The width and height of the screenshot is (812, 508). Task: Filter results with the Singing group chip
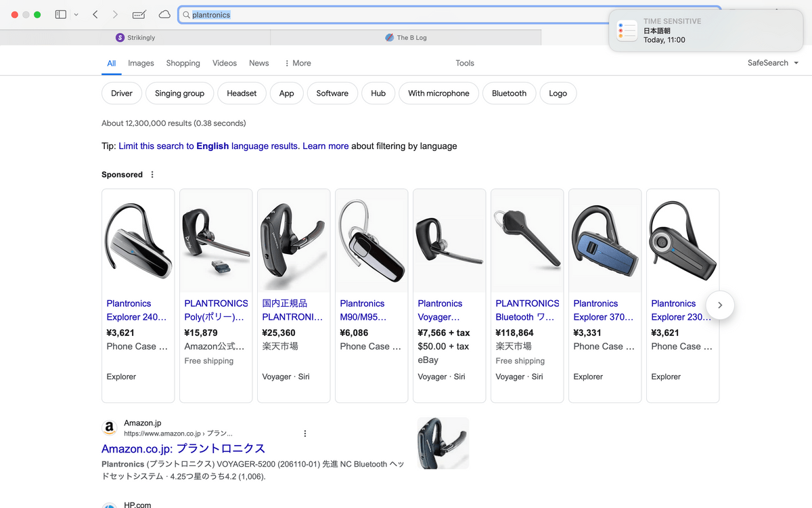point(179,93)
